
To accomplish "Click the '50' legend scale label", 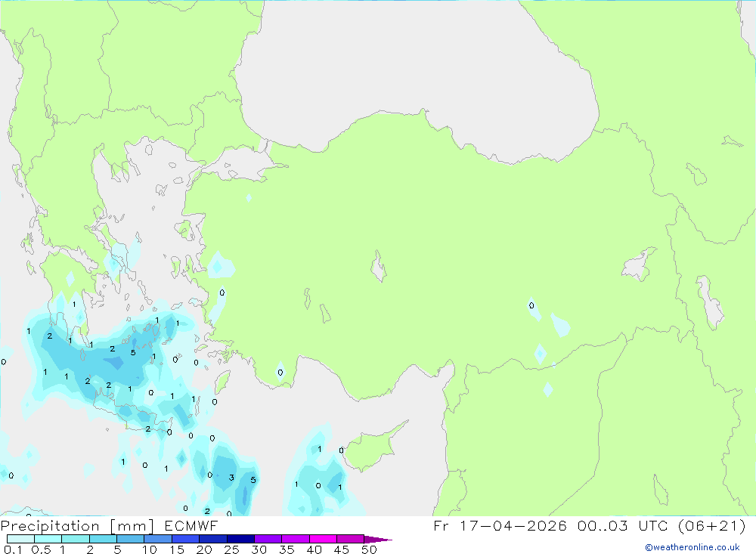I will pyautogui.click(x=369, y=549).
